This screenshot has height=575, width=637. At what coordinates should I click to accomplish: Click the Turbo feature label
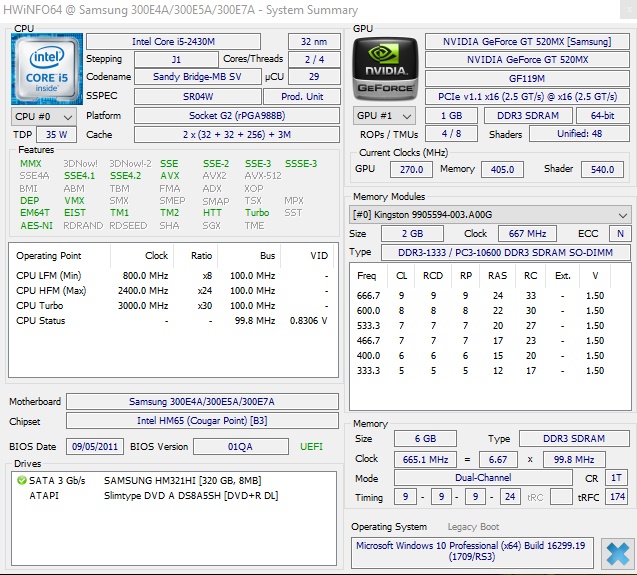257,213
